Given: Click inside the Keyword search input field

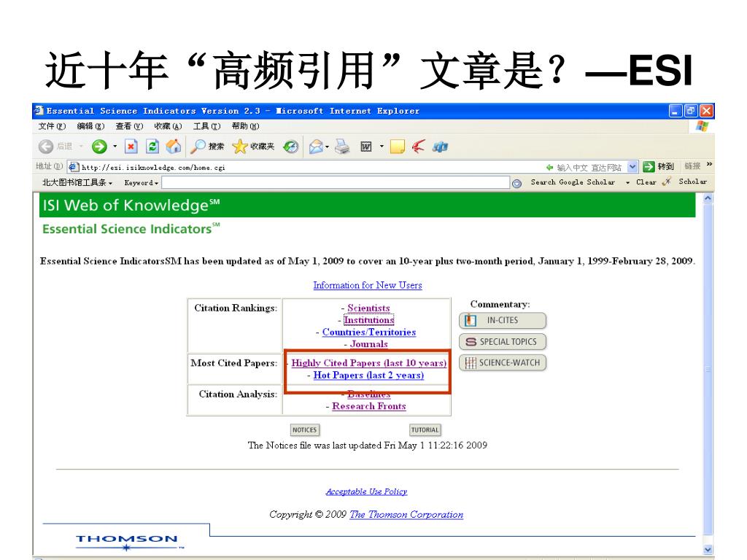Looking at the screenshot, I should [336, 183].
